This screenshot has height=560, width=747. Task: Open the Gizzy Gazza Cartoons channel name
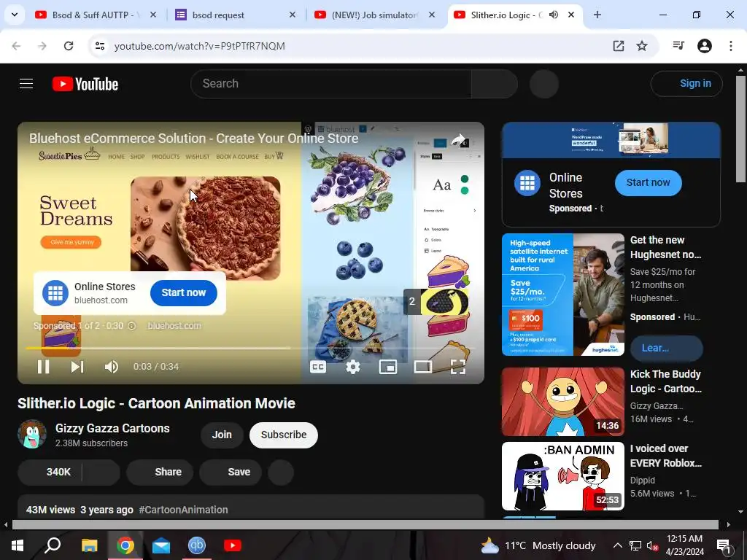coord(112,428)
